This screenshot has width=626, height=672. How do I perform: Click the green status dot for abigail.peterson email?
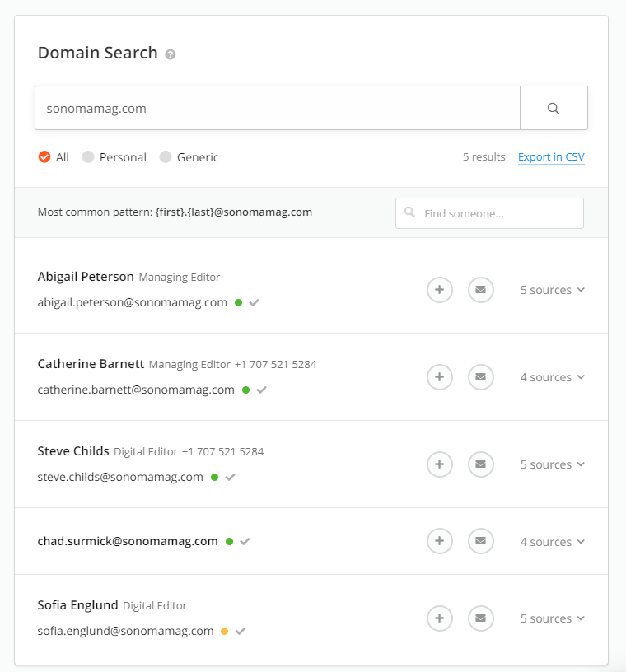(238, 302)
